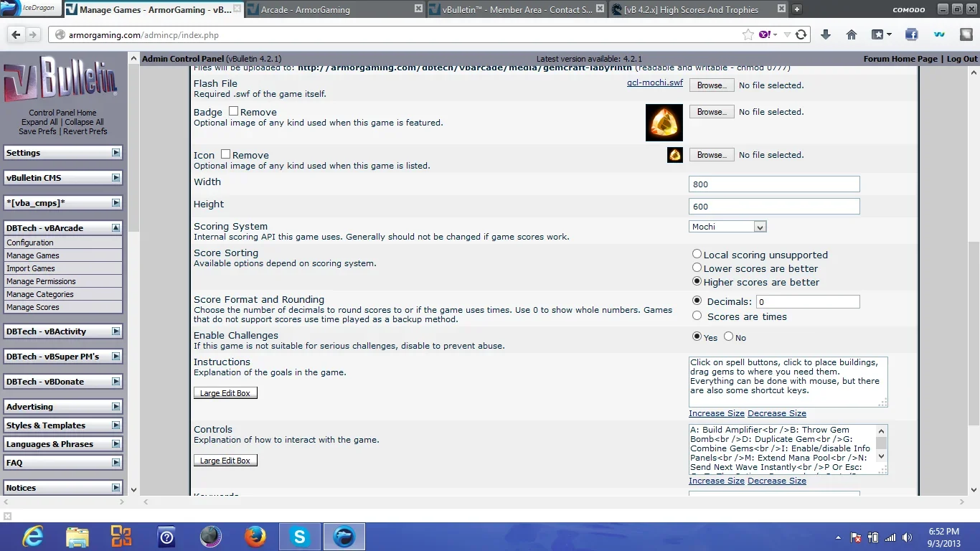The width and height of the screenshot is (980, 551).
Task: Click the Yahoo search engine icon
Action: [x=764, y=34]
